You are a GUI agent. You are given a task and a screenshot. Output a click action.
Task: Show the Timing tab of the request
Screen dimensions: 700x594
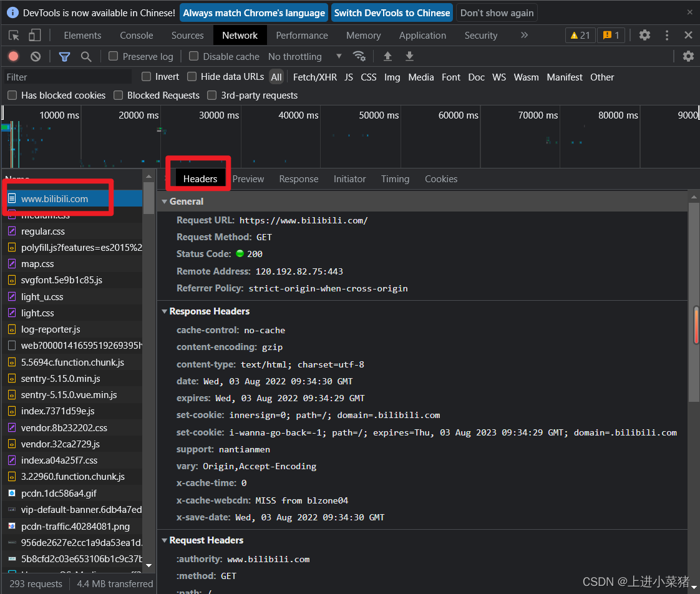(x=395, y=179)
